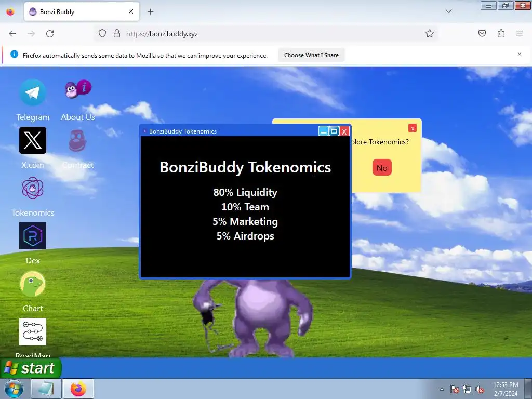Click the BonziBuddy Tokenomics title bar label
Screen dimensions: 532x399
point(183,131)
